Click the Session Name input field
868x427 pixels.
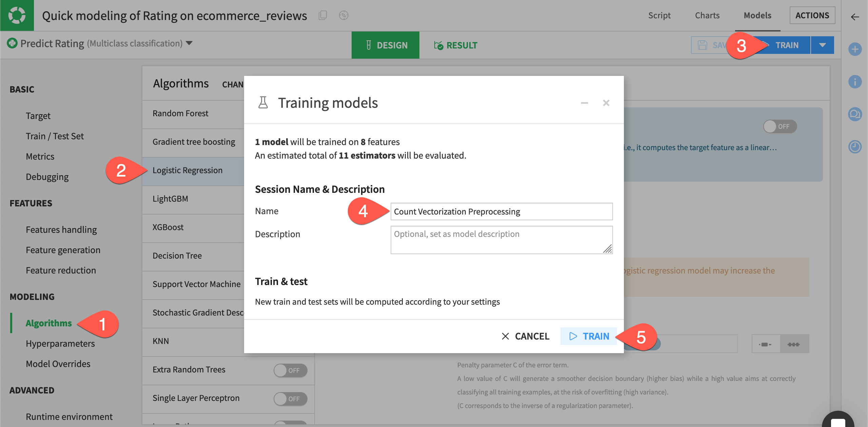pos(501,211)
